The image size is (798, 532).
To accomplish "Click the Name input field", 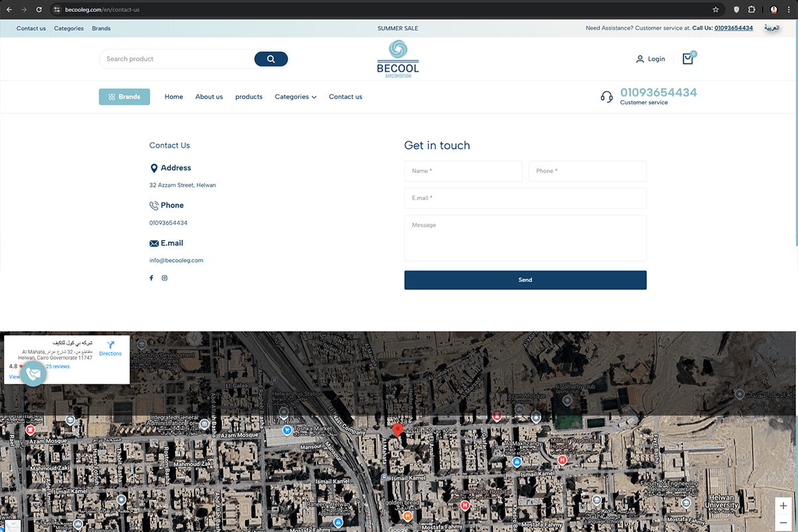I will (x=463, y=171).
